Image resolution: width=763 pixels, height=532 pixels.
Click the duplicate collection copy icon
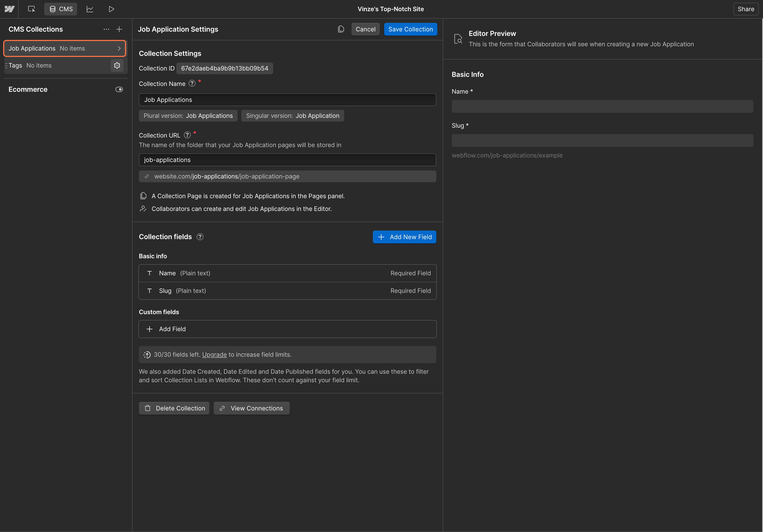(341, 29)
